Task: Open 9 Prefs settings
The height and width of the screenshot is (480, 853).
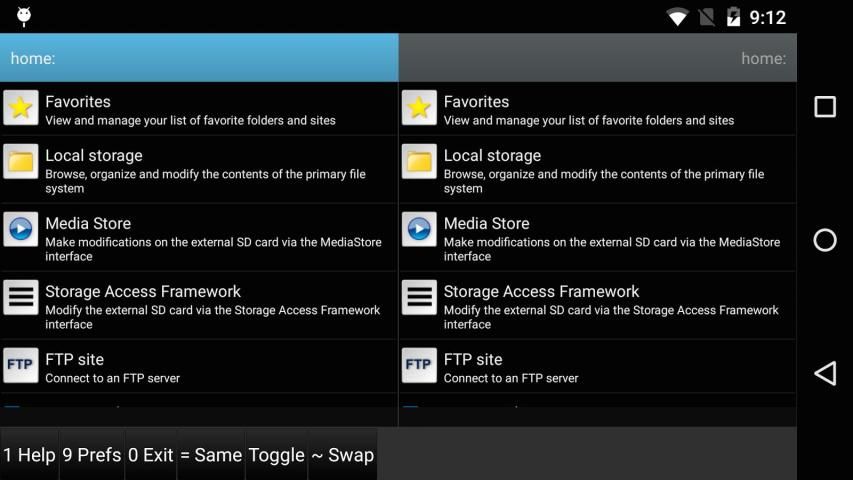Action: click(92, 455)
